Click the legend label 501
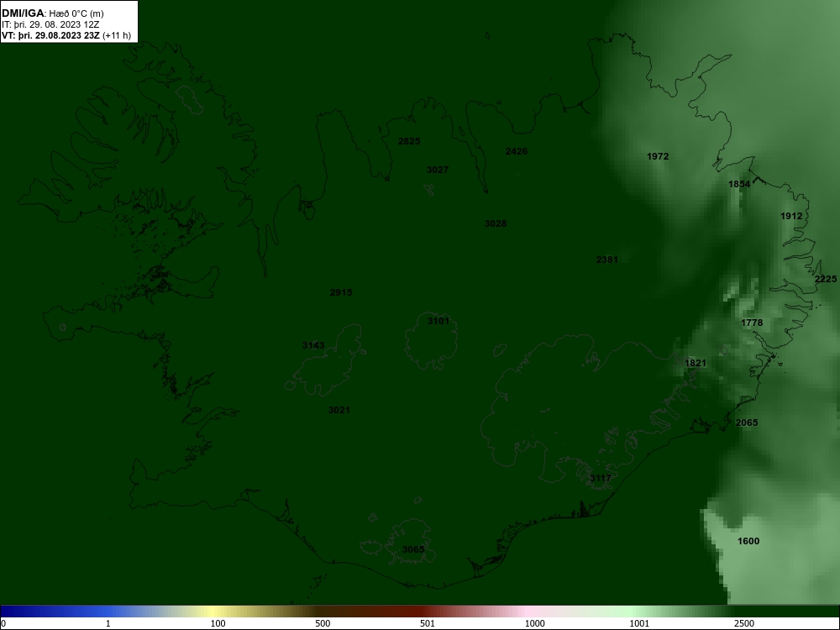 (x=428, y=623)
